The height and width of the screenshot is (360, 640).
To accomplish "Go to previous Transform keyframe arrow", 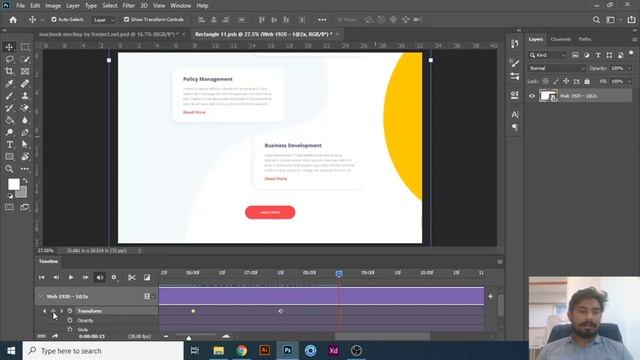I will [44, 311].
